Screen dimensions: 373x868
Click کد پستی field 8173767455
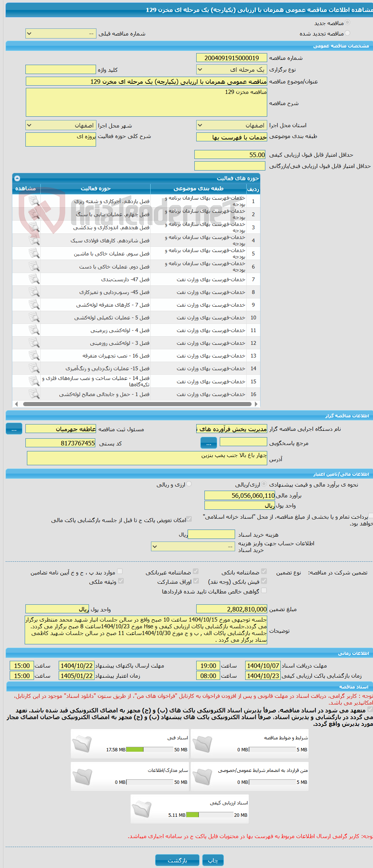(x=61, y=443)
